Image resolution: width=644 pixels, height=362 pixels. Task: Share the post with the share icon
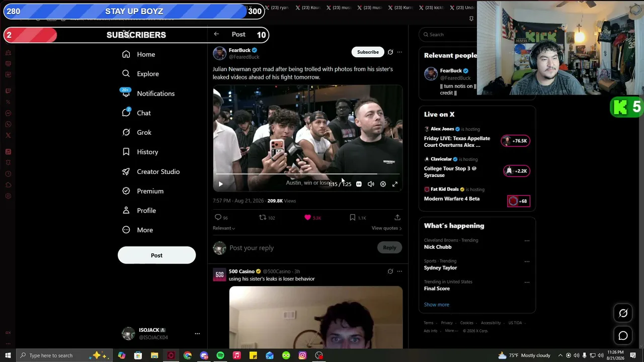pos(397,217)
